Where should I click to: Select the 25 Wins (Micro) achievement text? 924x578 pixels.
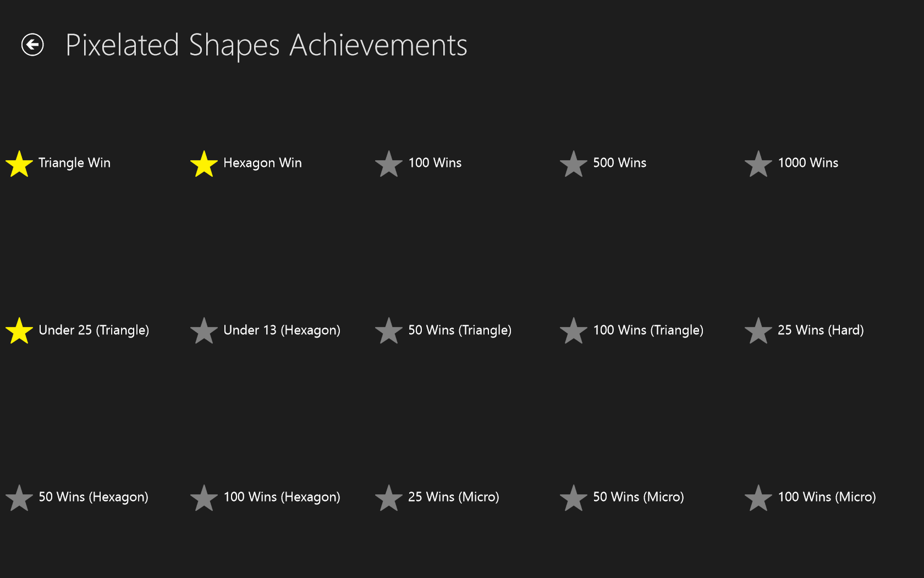[x=453, y=497]
